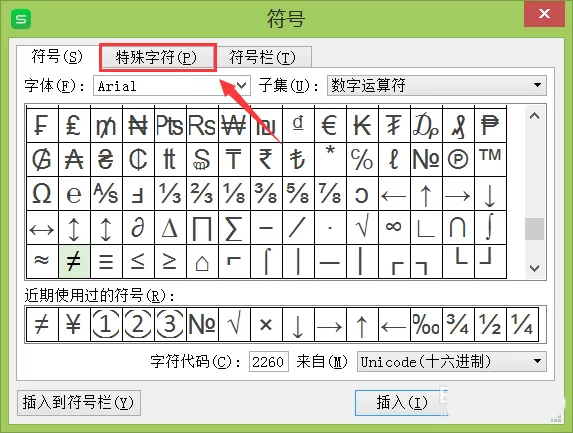Pick the Pound sterling symbol cell
This screenshot has height=433, width=573.
(x=74, y=125)
